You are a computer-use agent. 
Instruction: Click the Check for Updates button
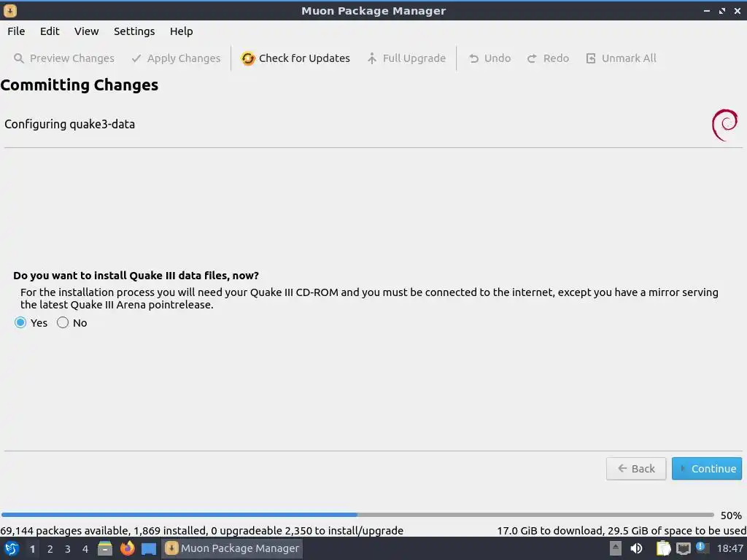pos(295,58)
